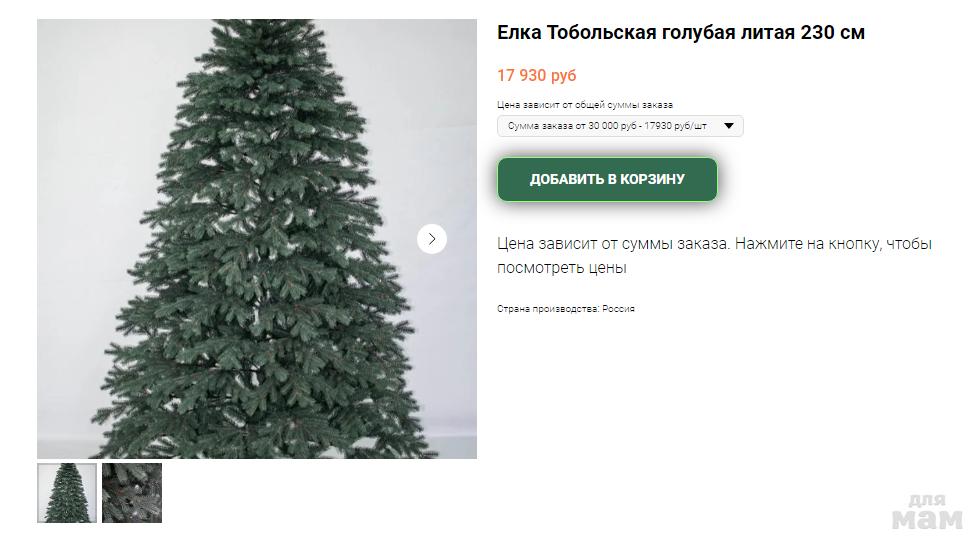Viewport: 978px width, 544px height.
Task: Click the '17930 руб/шт' text inside the dropdown
Action: pyautogui.click(x=675, y=126)
